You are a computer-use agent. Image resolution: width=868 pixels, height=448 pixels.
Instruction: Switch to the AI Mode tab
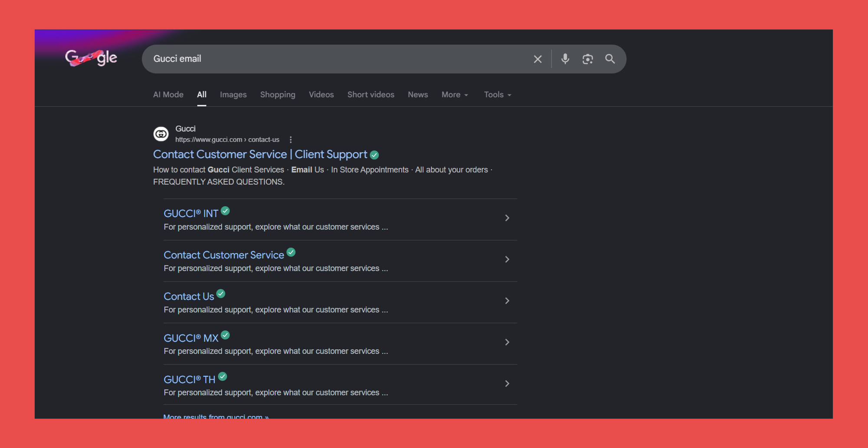click(168, 95)
